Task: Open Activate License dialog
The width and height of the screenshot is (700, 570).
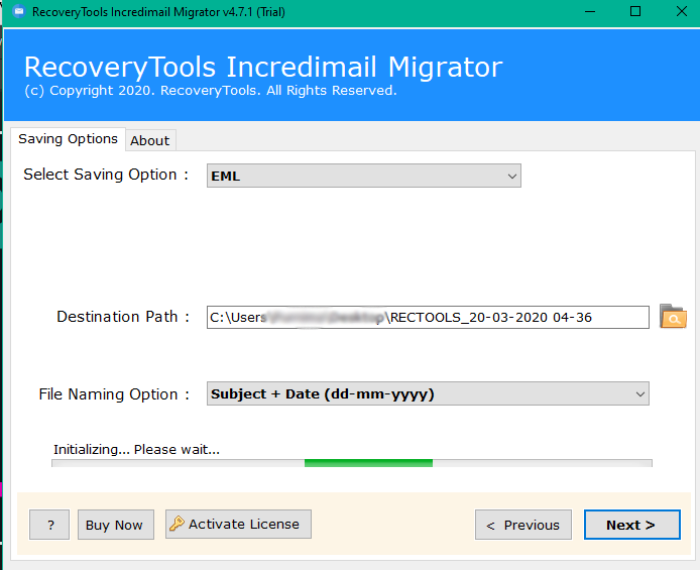Action: (238, 524)
